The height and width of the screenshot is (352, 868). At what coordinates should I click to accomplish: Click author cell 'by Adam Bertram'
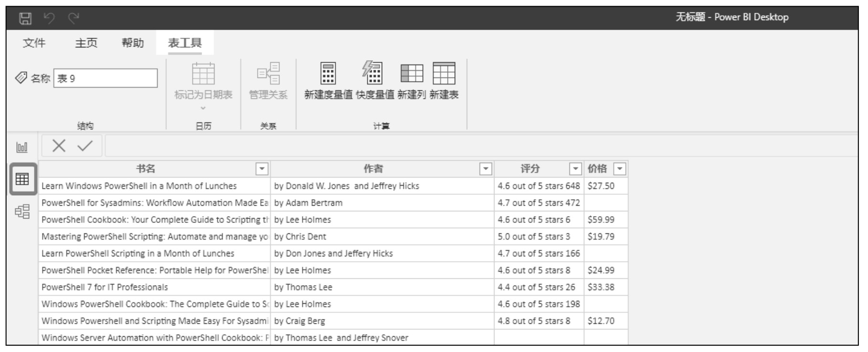[x=382, y=203]
